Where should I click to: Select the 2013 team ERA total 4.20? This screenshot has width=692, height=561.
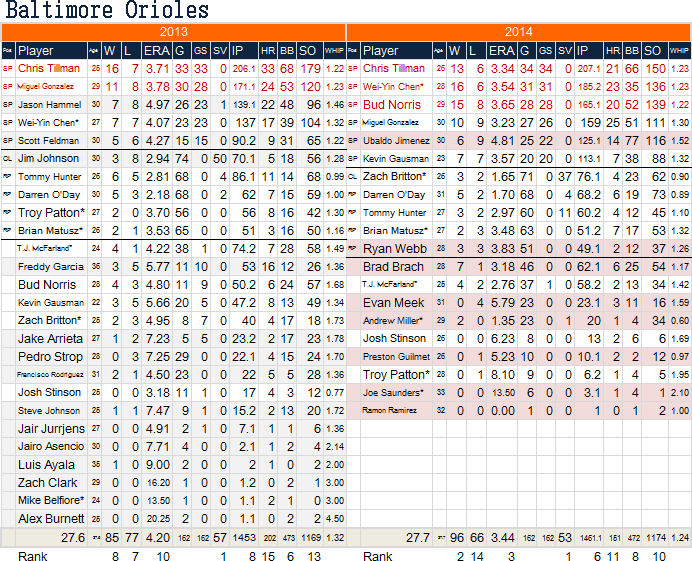point(158,538)
